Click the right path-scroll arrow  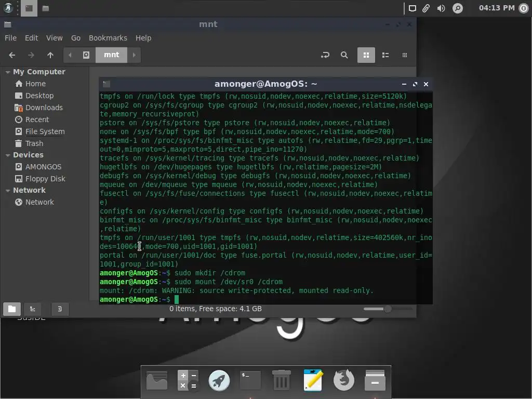[134, 55]
